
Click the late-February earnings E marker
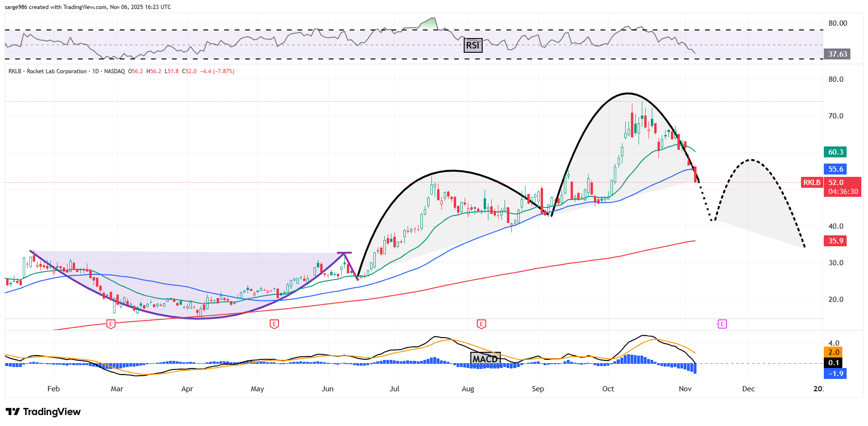(x=111, y=324)
